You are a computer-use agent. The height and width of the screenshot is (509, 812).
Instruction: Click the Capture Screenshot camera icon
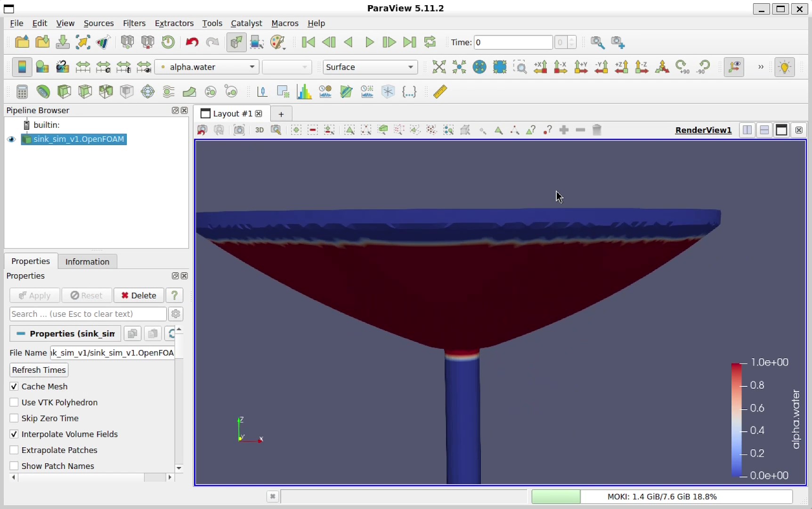pyautogui.click(x=239, y=130)
